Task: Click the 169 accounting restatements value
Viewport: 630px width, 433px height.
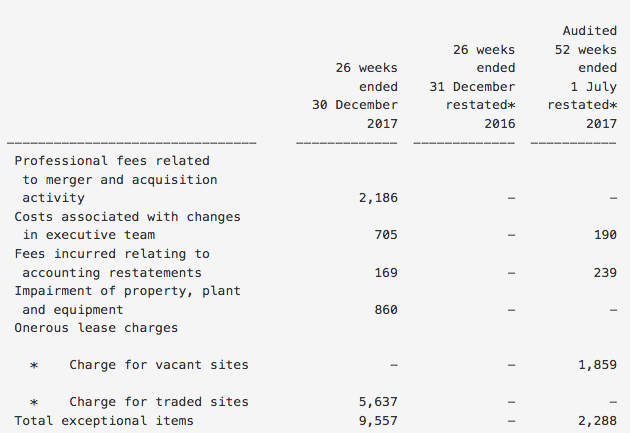Action: [386, 273]
